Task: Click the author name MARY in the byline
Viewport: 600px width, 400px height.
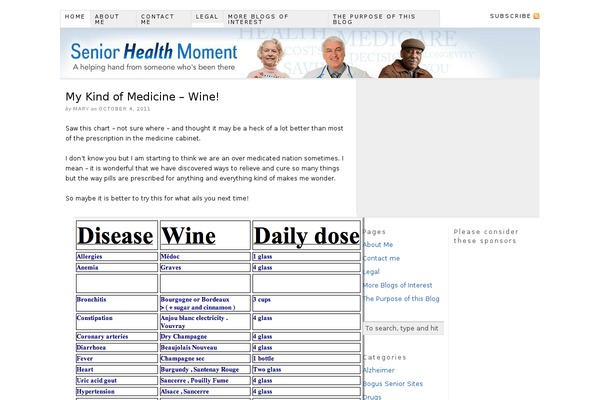Action: coord(81,109)
